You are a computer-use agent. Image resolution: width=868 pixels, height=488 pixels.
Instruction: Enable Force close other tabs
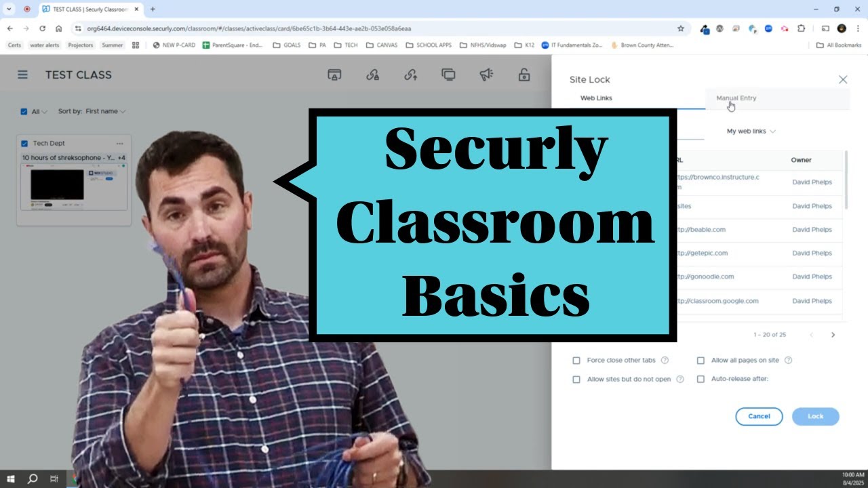tap(576, 361)
